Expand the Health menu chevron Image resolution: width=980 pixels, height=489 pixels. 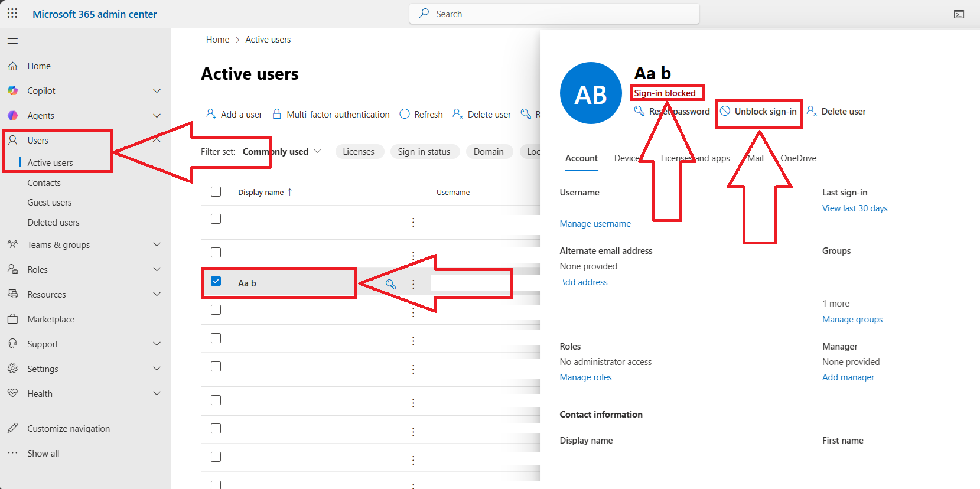pyautogui.click(x=157, y=393)
